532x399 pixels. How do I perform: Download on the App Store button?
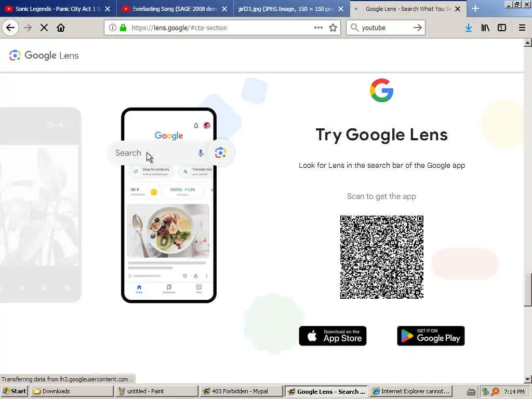332,336
